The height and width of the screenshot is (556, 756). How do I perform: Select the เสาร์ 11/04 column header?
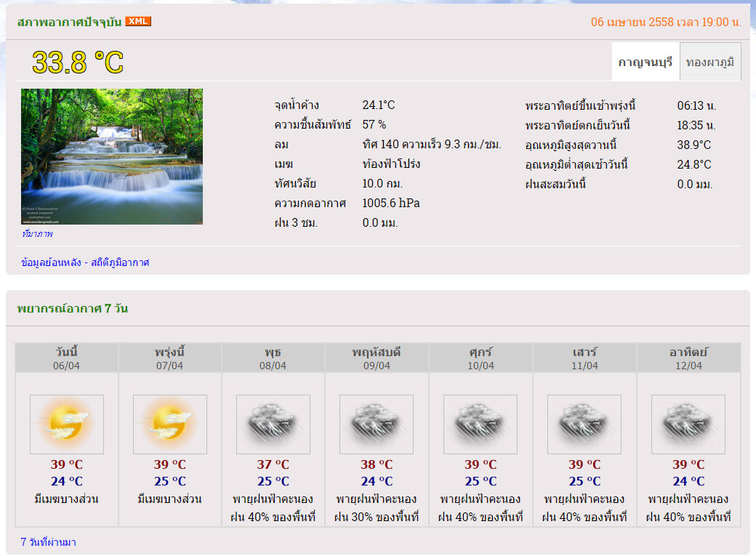[x=584, y=358]
